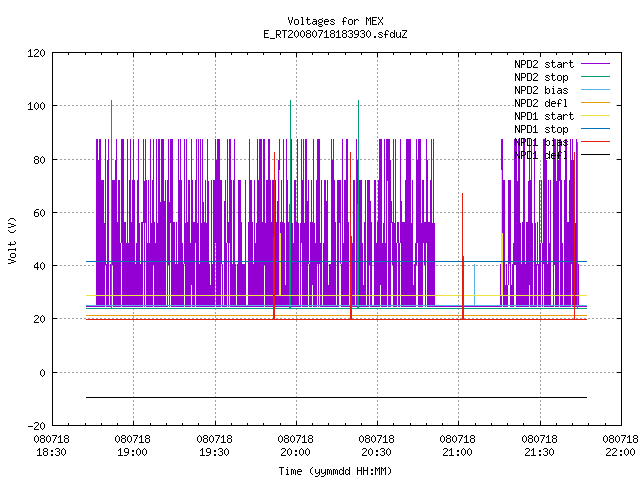Select the NPD2 bias legend label
This screenshot has width=640, height=480.
(x=541, y=90)
